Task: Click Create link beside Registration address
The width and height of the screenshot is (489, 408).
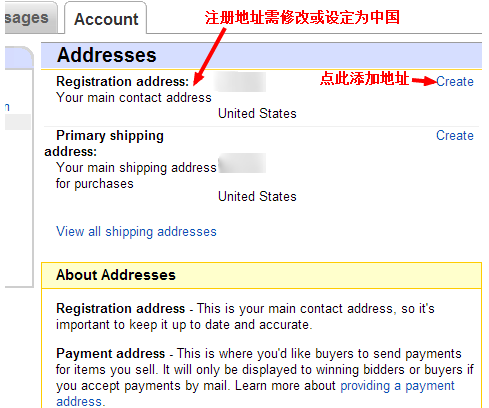Action: 455,81
